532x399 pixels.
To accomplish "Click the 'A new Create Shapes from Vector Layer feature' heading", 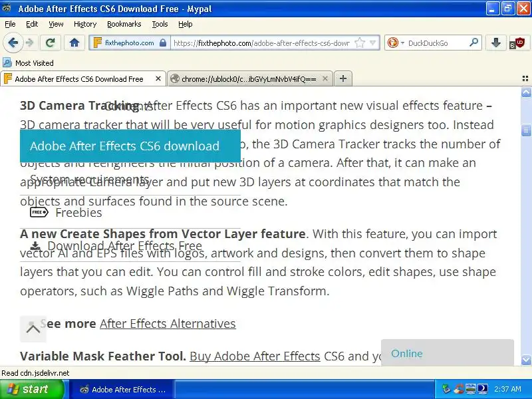I will 163,234.
